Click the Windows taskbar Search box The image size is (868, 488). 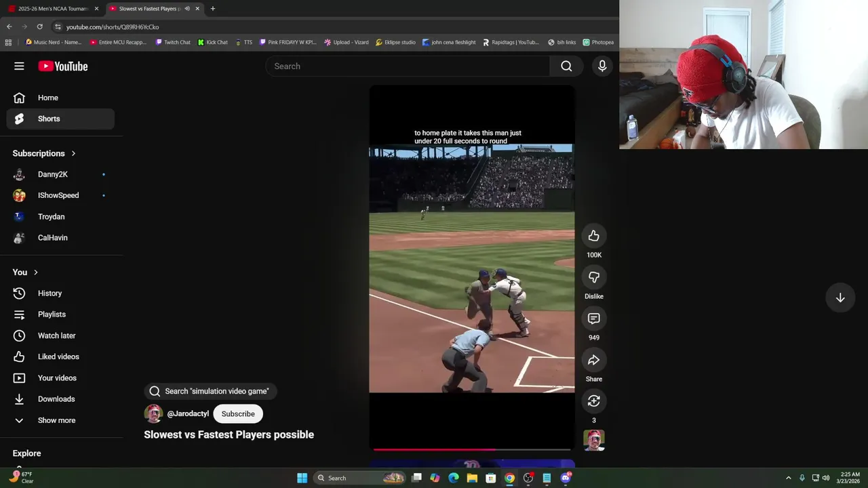(x=359, y=478)
